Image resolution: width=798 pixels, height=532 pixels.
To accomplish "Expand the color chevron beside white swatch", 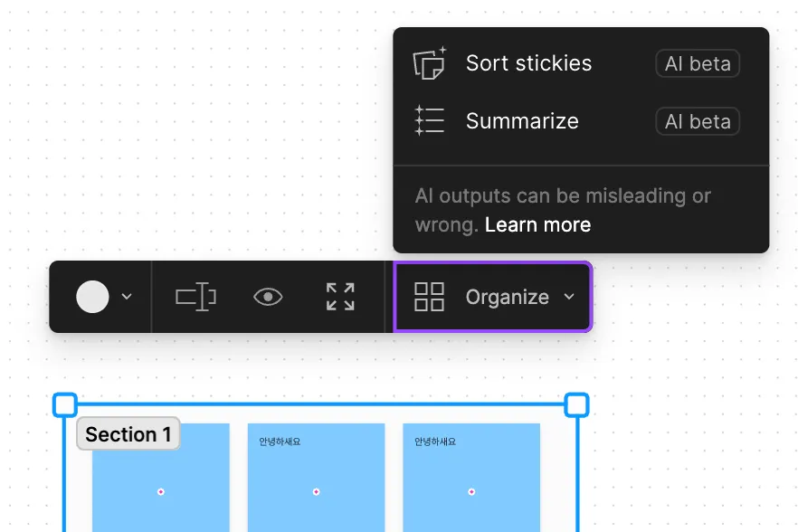I will [127, 297].
